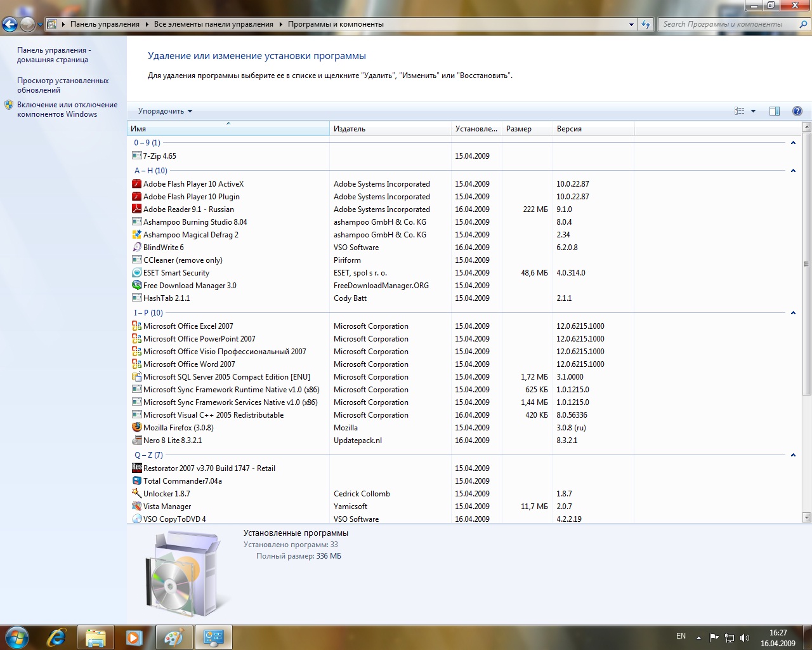Open Панель управления - домашняя страница link
Screen dimensions: 812x650
[x=53, y=55]
